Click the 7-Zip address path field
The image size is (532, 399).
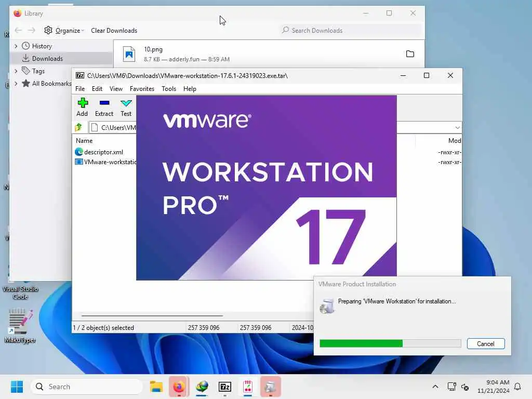click(x=113, y=128)
